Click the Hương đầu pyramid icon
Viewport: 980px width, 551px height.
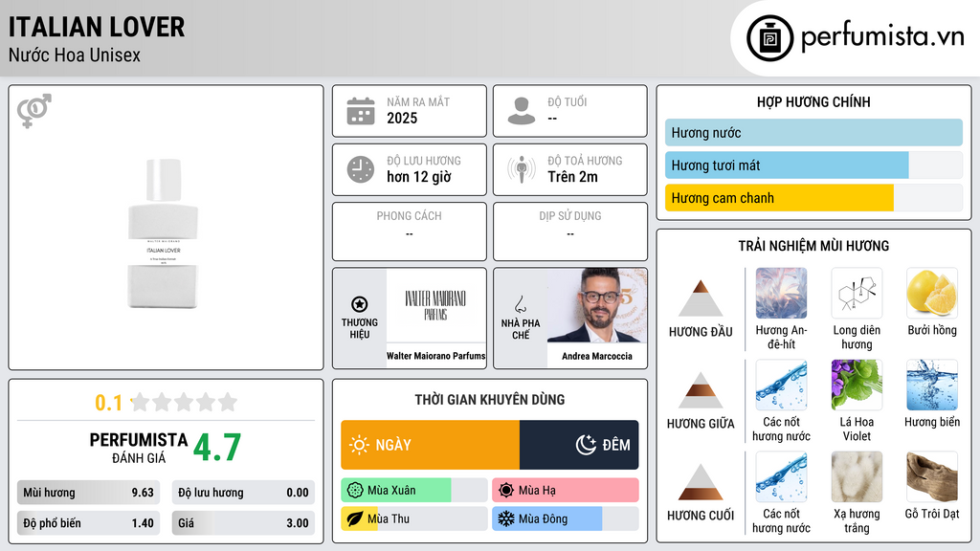[701, 298]
